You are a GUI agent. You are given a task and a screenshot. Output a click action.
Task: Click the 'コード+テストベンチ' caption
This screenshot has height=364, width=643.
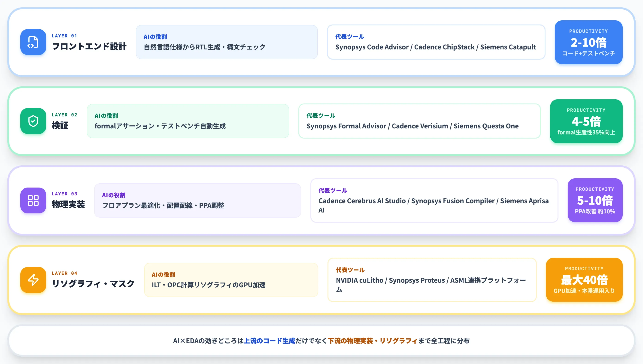588,53
